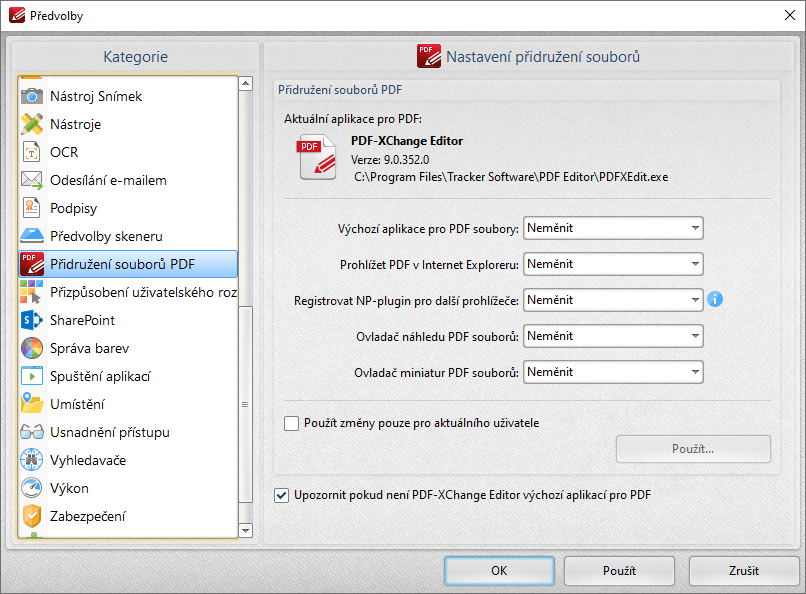The height and width of the screenshot is (594, 806).
Task: Click the Přidružení souborů PDF group header
Action: [x=340, y=90]
